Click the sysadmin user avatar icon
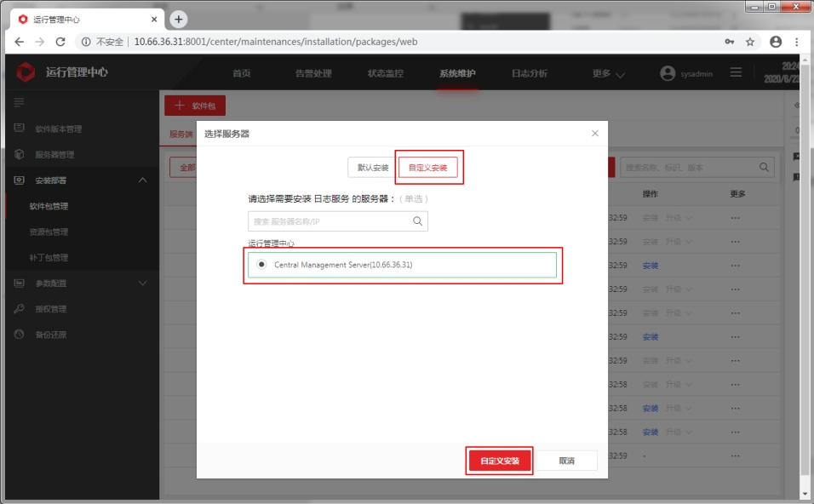The width and height of the screenshot is (814, 504). coord(668,73)
